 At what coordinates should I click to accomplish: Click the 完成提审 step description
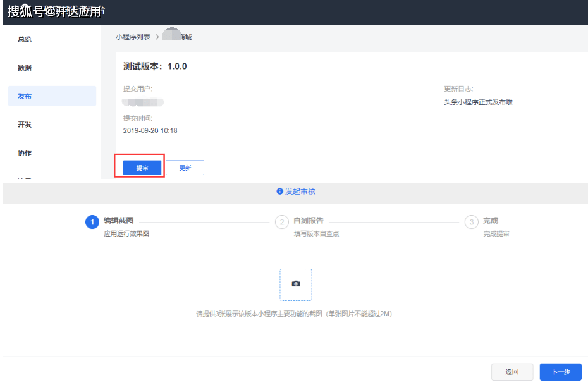coord(496,233)
